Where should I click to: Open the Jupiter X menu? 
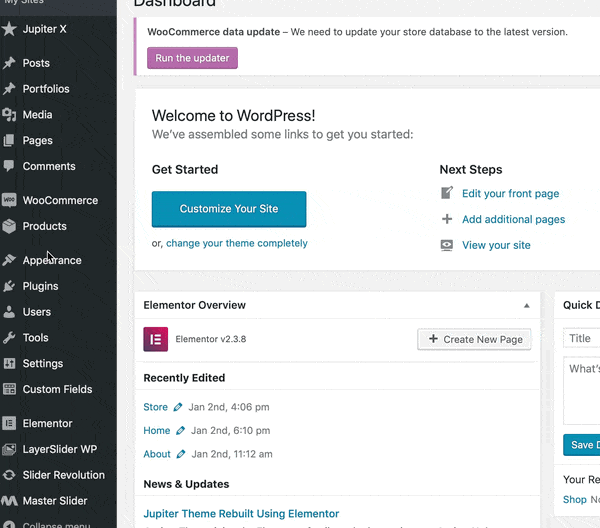44,29
